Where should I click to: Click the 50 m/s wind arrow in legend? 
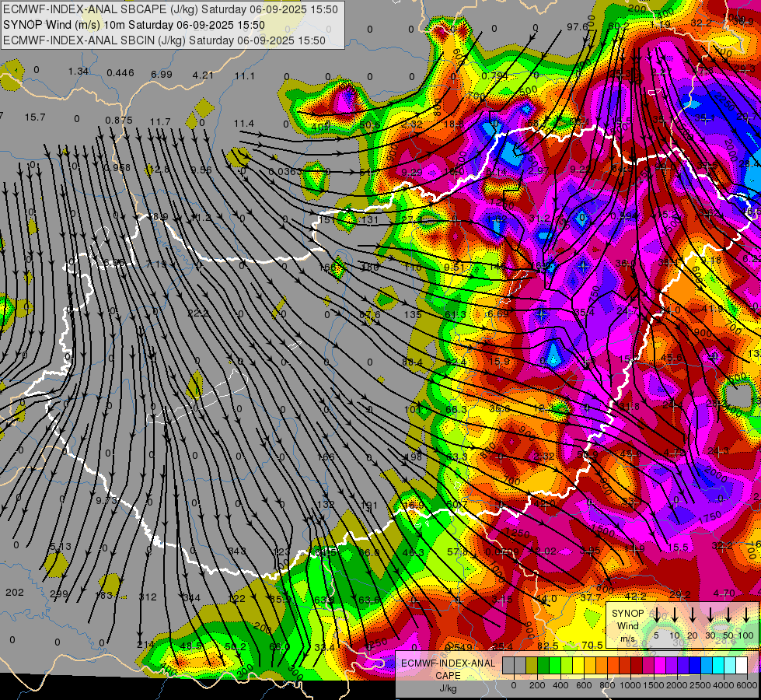[728, 614]
